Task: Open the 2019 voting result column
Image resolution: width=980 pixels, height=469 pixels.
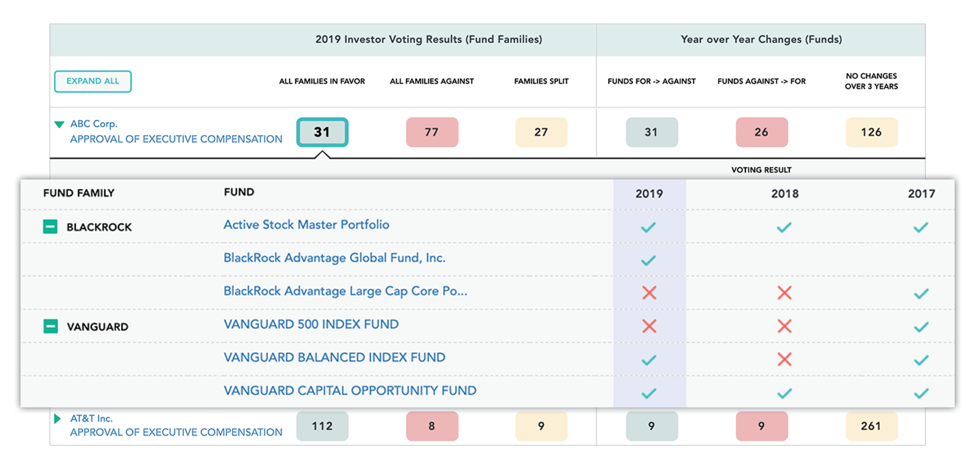Action: tap(649, 193)
